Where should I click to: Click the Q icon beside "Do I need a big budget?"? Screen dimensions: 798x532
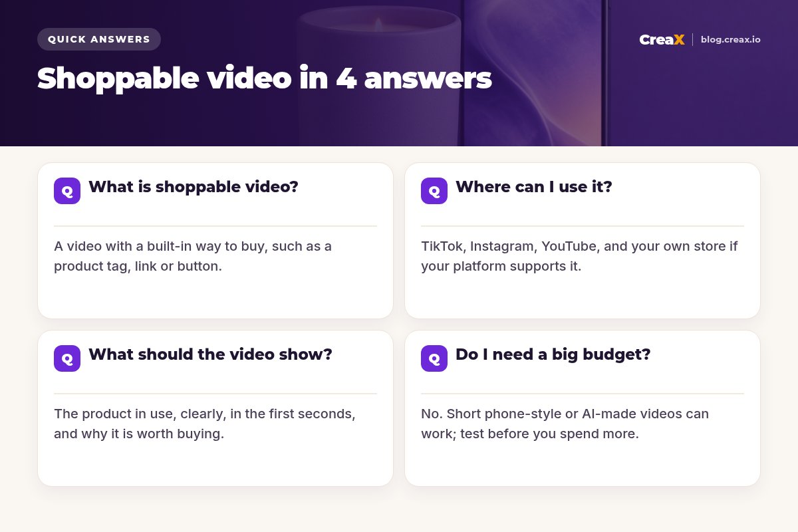tap(434, 358)
